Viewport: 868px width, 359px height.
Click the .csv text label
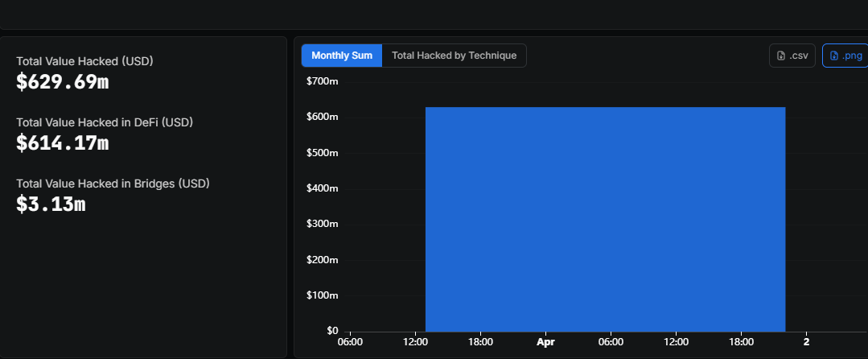point(799,56)
